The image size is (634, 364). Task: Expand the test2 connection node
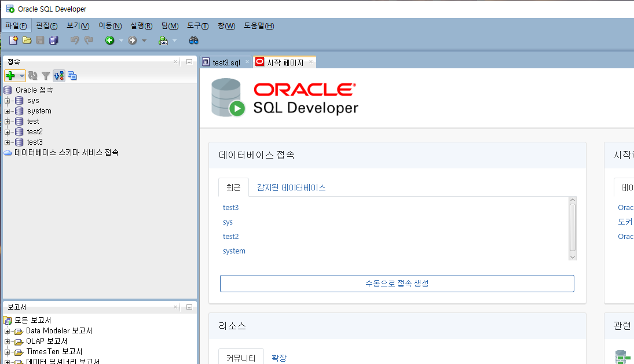(8, 132)
